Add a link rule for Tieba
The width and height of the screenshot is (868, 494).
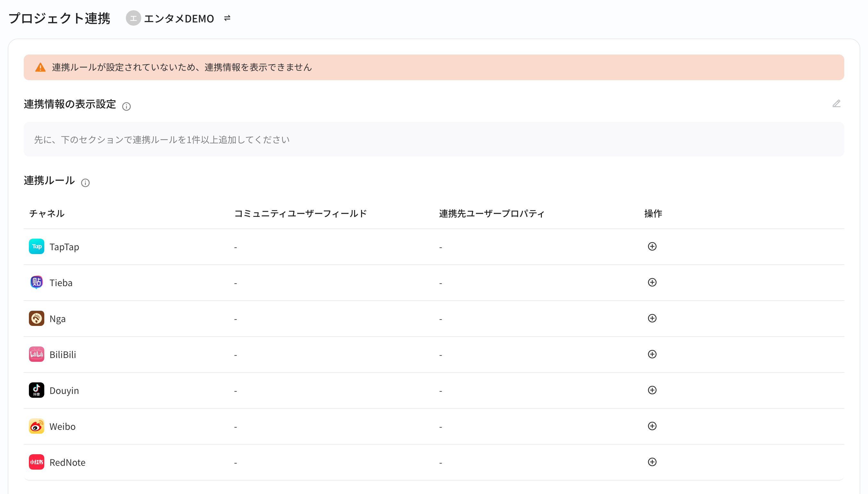pyautogui.click(x=652, y=282)
